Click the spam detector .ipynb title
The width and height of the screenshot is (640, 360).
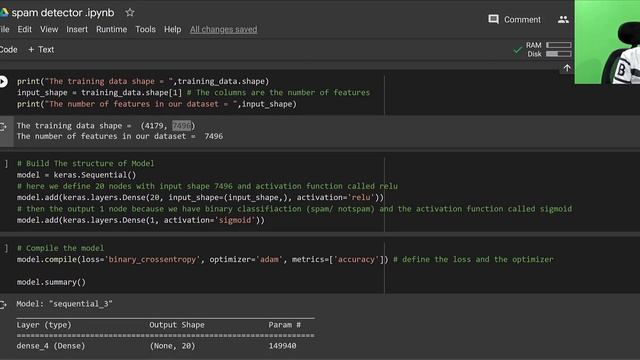tap(63, 13)
